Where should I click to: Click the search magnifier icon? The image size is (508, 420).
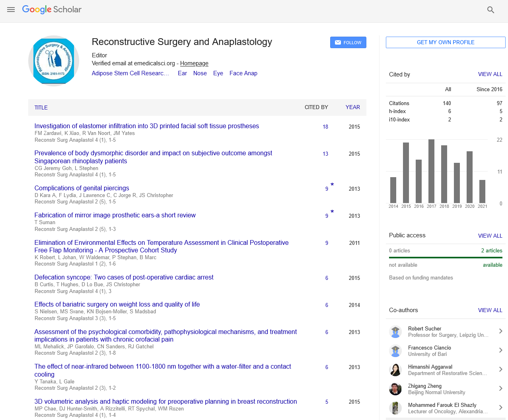[490, 10]
